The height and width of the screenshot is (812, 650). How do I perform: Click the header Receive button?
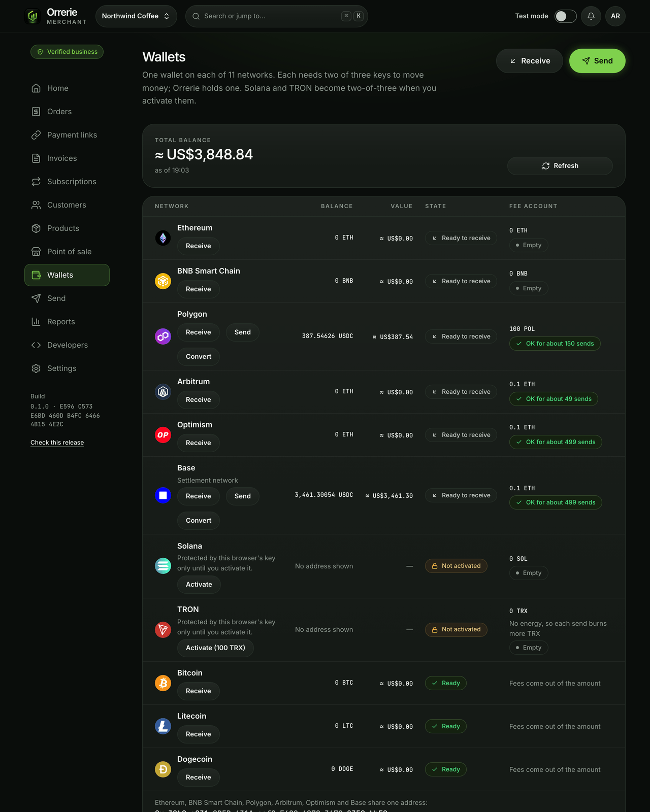tap(530, 61)
